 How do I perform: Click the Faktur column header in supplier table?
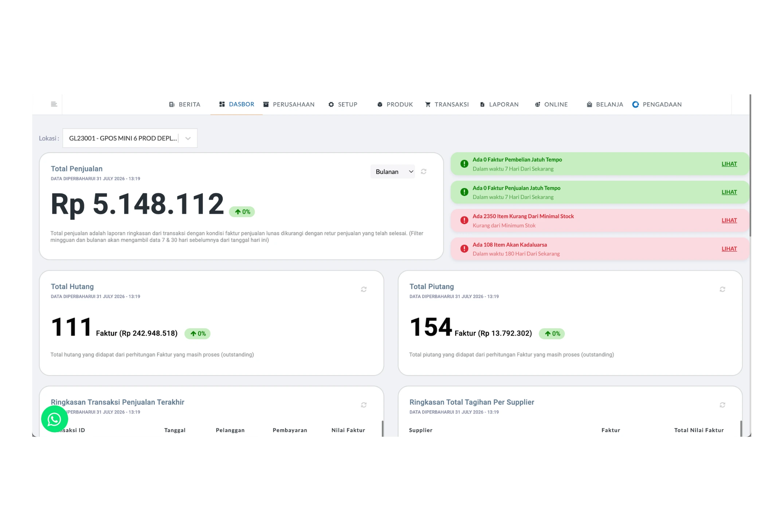coord(611,430)
